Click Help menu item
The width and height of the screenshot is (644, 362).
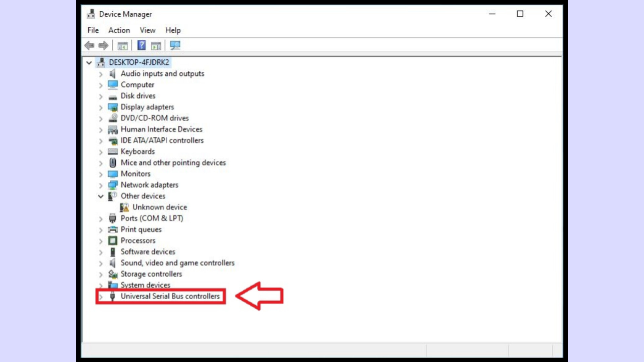172,29
